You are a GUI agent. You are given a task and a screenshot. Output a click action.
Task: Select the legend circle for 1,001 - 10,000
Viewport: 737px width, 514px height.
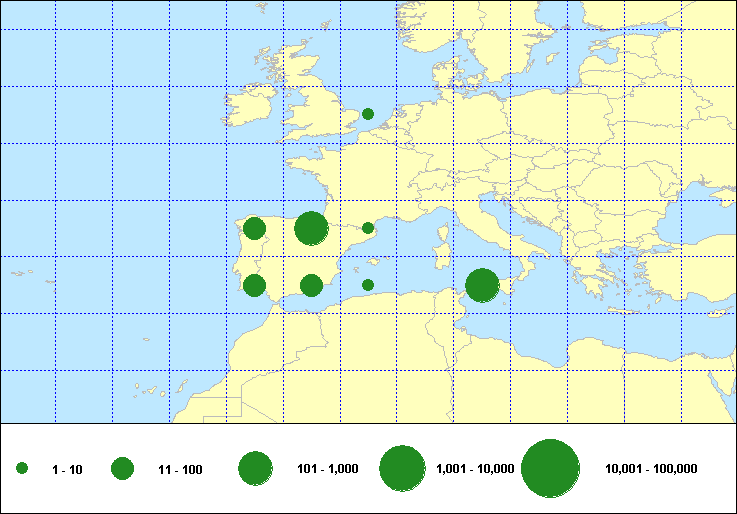pyautogui.click(x=402, y=468)
